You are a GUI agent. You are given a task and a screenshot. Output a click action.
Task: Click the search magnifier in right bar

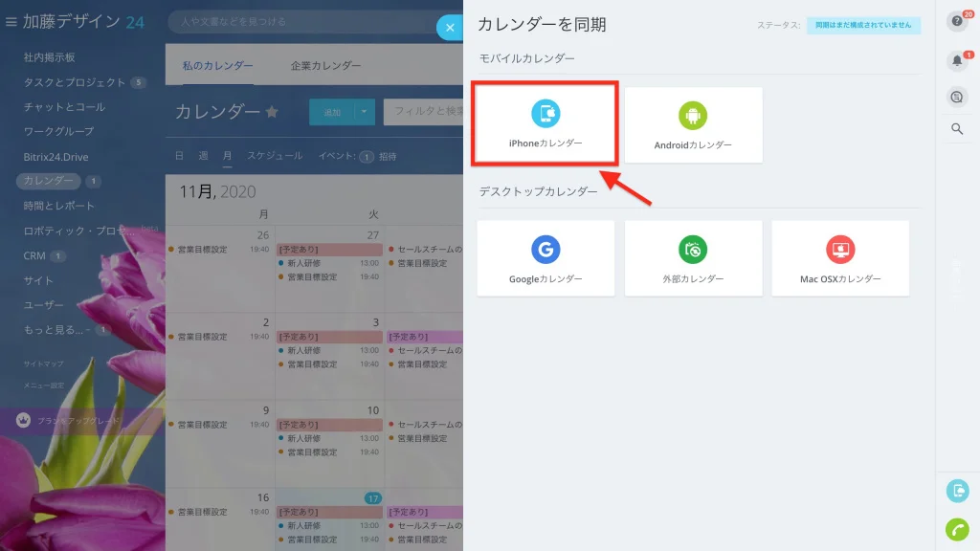[x=957, y=129]
